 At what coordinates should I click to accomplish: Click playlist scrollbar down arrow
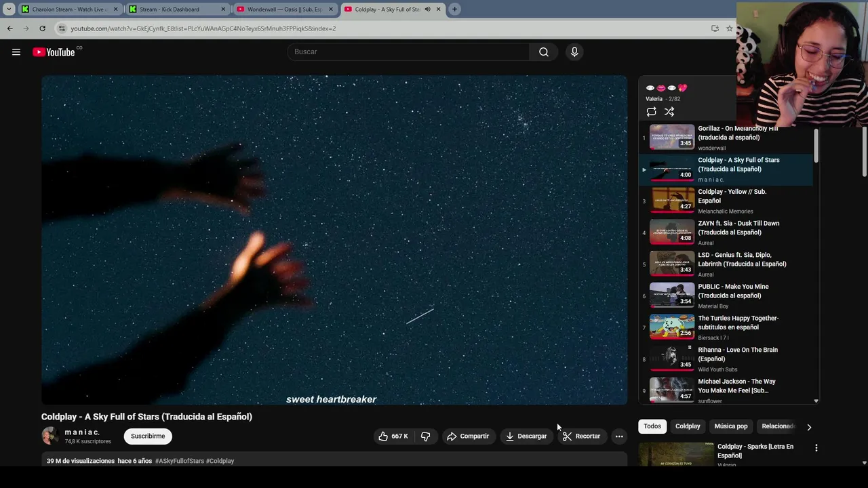coord(816,401)
